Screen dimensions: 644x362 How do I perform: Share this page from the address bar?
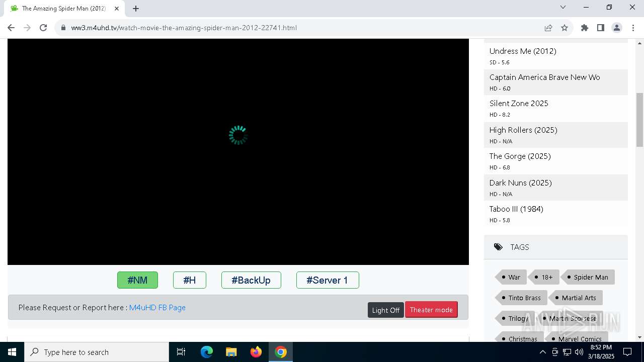click(548, 28)
